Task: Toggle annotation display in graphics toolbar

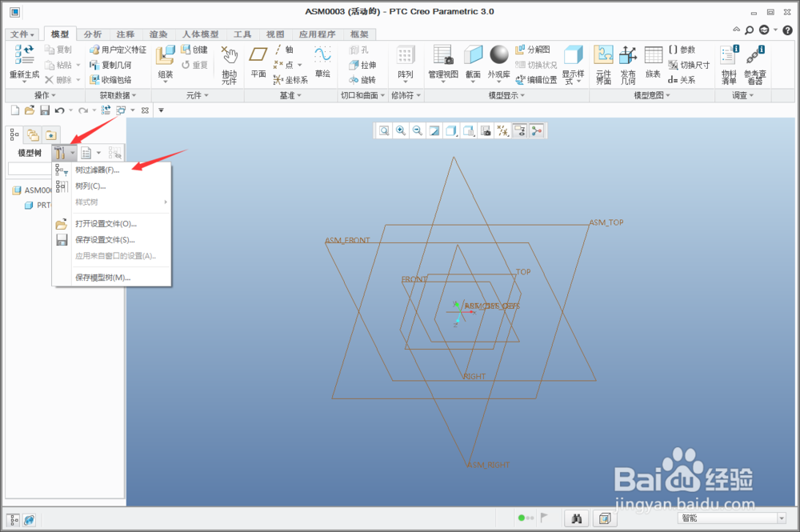Action: (x=520, y=131)
